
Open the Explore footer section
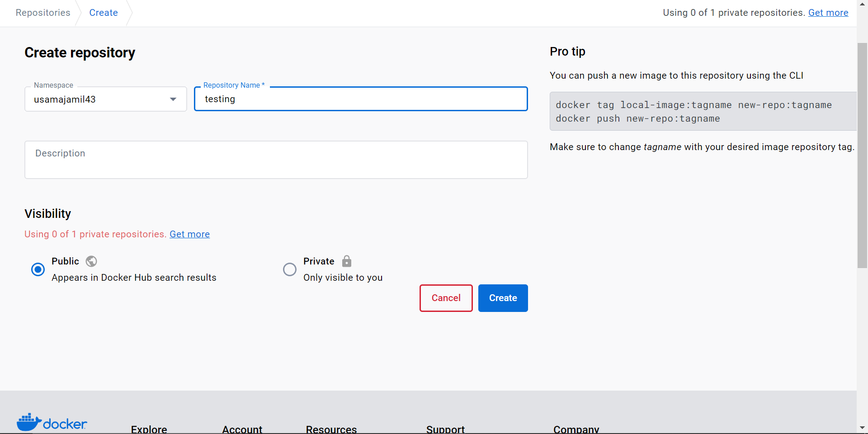point(149,429)
